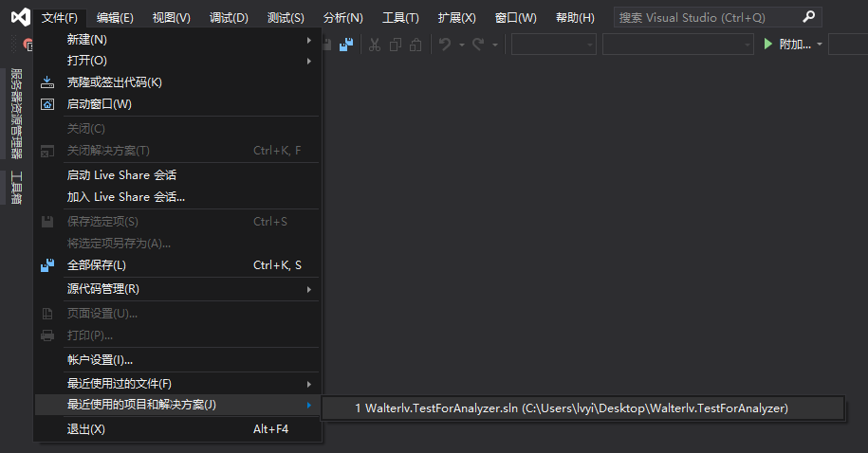Viewport: 868px width, 453px height.
Task: Open the 工具(T) menu
Action: [x=400, y=18]
